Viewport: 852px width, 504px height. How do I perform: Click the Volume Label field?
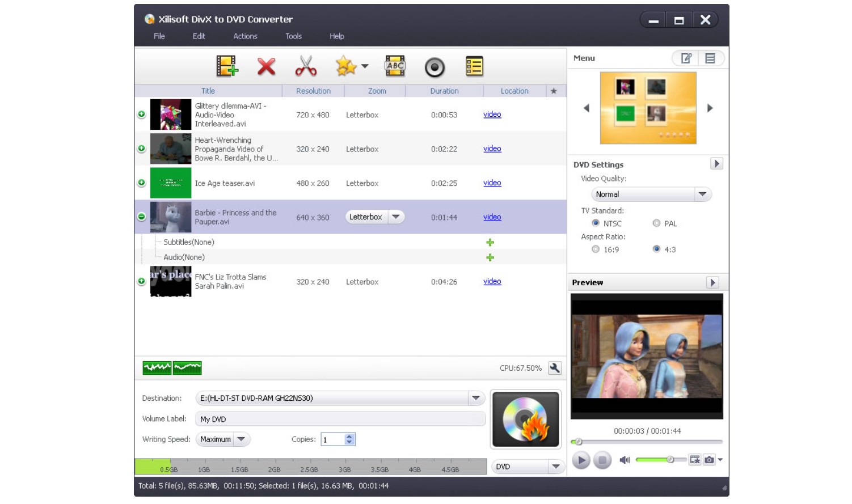(x=340, y=420)
